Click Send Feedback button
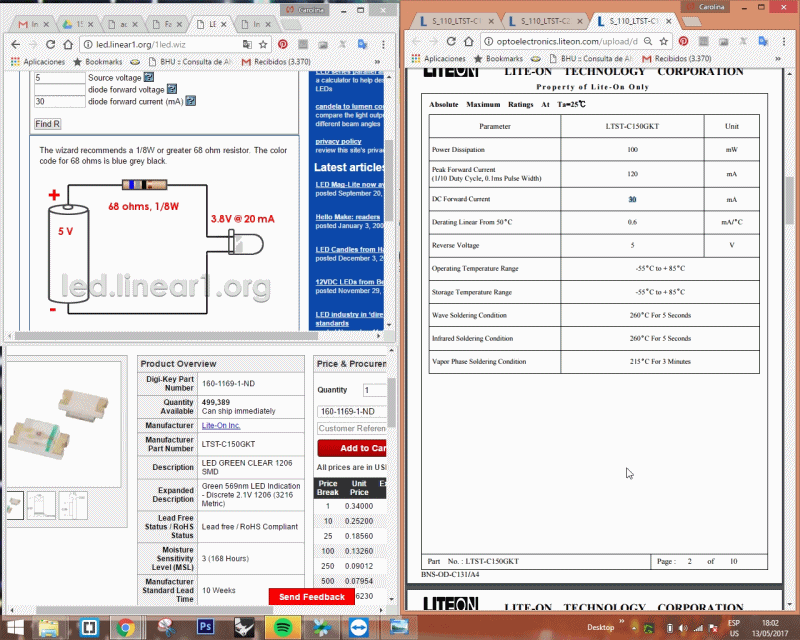This screenshot has width=800, height=640. (312, 597)
